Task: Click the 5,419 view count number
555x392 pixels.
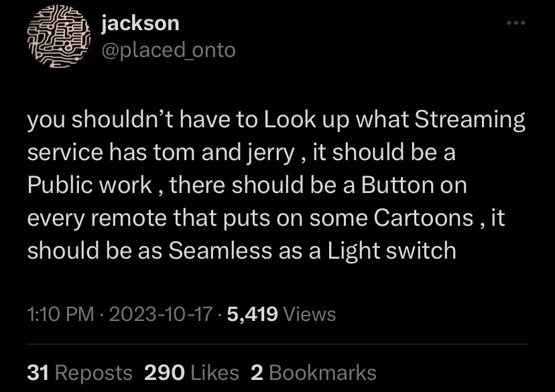Action: pos(253,314)
